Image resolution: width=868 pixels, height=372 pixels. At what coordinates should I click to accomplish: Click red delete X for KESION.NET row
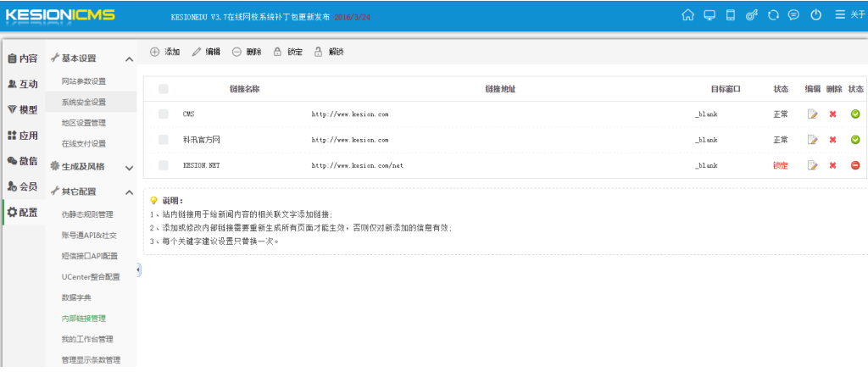833,165
